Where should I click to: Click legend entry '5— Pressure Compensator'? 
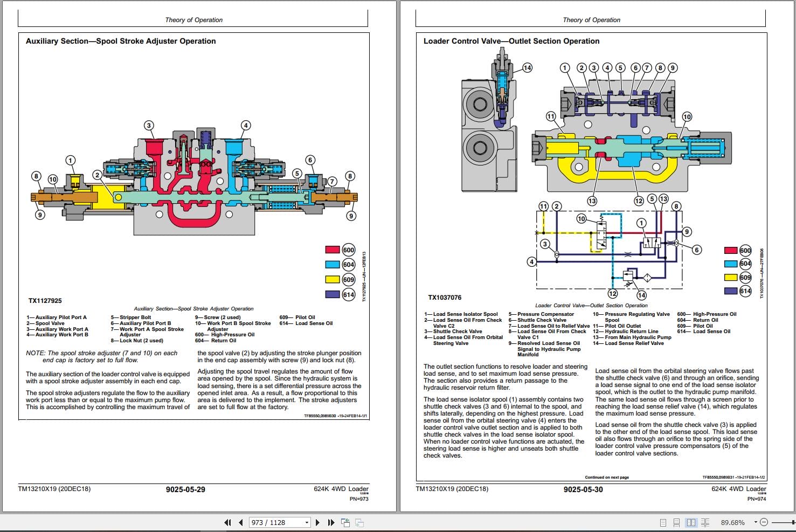pyautogui.click(x=542, y=314)
